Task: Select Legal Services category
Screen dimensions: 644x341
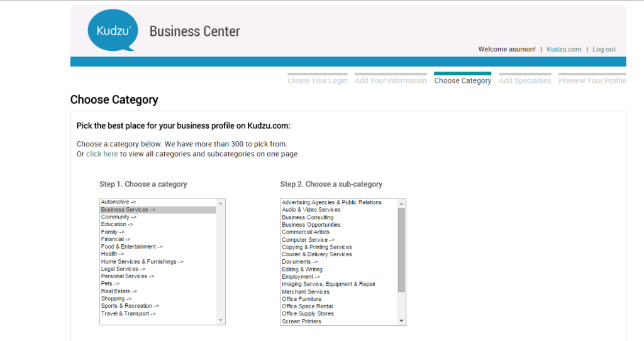Action: (158, 269)
